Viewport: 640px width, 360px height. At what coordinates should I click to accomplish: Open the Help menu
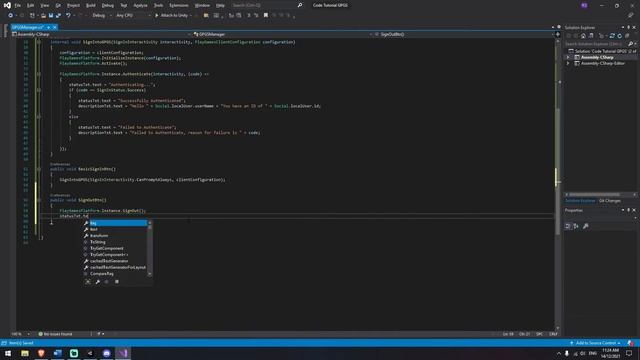220,5
